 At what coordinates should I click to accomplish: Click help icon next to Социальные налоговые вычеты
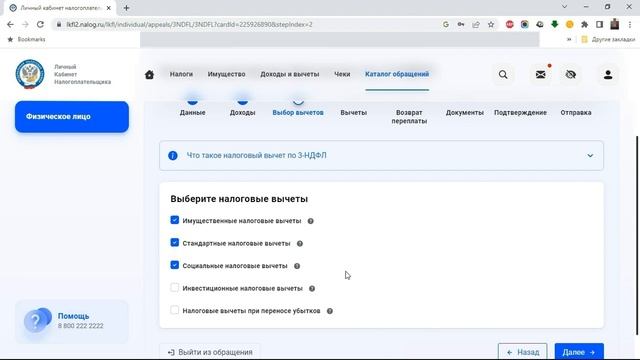pos(297,266)
